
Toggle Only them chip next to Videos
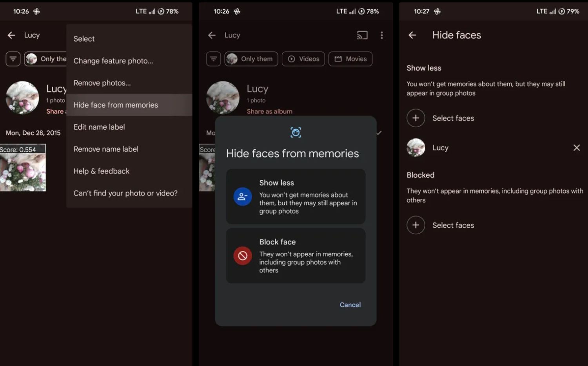(x=251, y=59)
